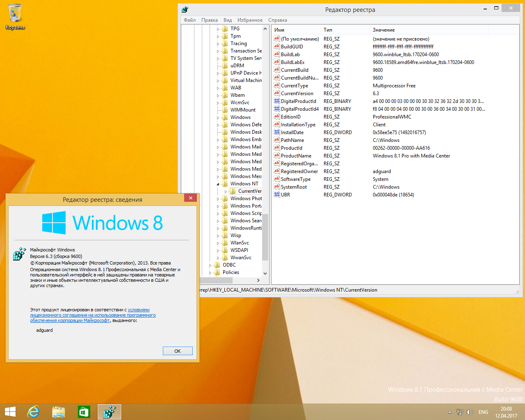Open the Windows Start button

[10, 412]
